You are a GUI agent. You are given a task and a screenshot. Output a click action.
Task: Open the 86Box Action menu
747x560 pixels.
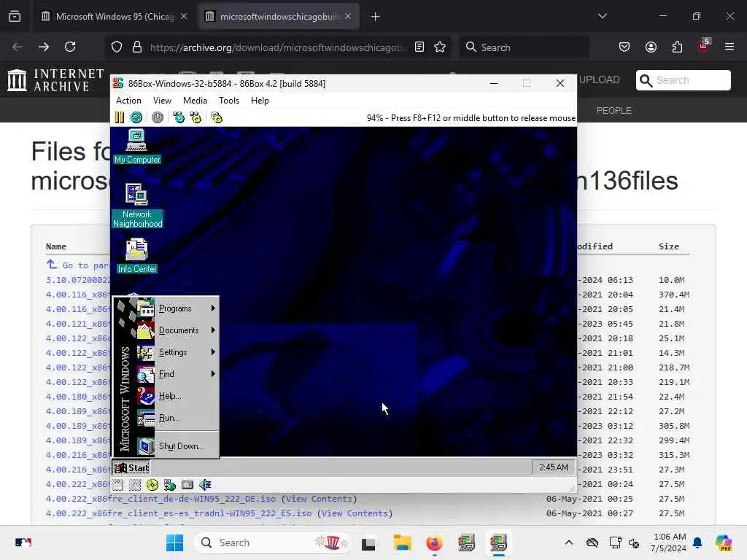coord(128,101)
